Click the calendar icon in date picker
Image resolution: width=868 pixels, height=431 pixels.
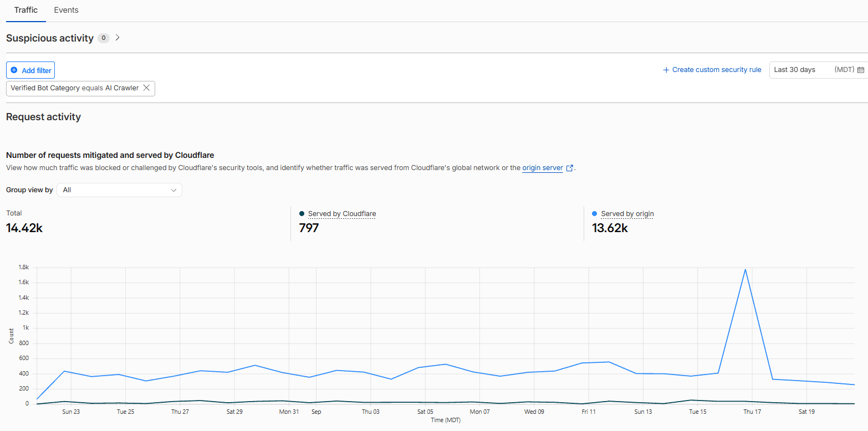point(861,70)
